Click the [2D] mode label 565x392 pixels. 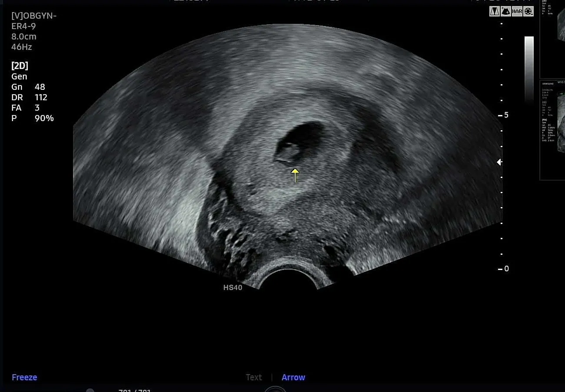click(20, 66)
